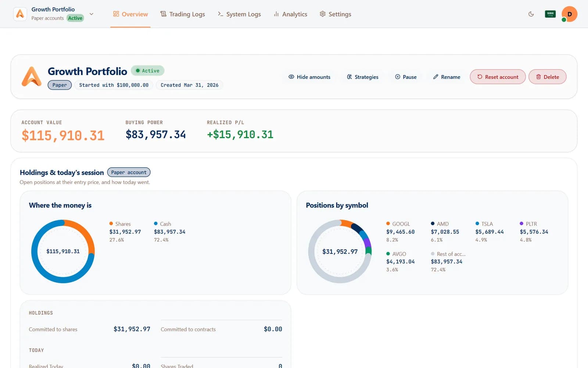The height and width of the screenshot is (368, 588).
Task: Click the Account Value $115,910.31 figure
Action: pyautogui.click(x=63, y=135)
